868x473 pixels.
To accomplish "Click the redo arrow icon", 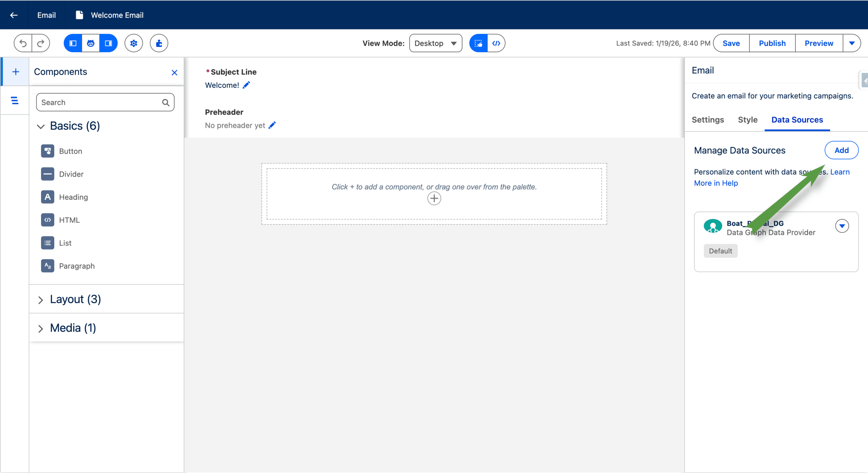I will (x=41, y=43).
